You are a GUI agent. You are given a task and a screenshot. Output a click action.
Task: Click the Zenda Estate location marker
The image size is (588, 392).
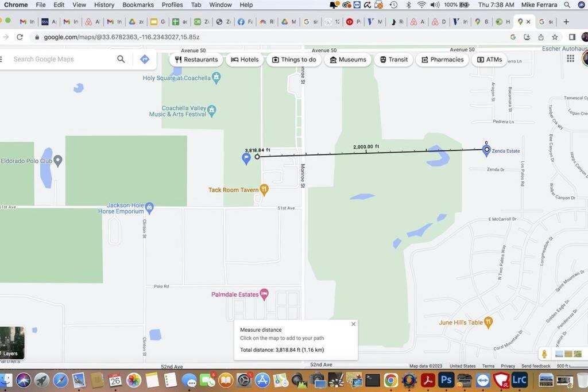click(x=486, y=150)
